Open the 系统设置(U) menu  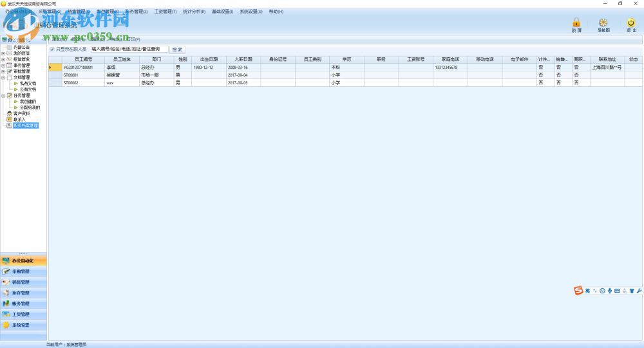click(251, 12)
